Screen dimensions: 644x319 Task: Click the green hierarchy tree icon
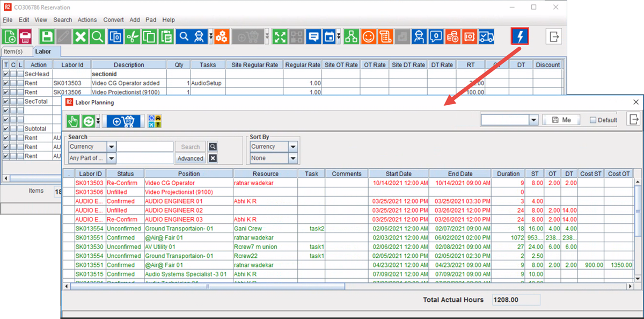coord(352,37)
